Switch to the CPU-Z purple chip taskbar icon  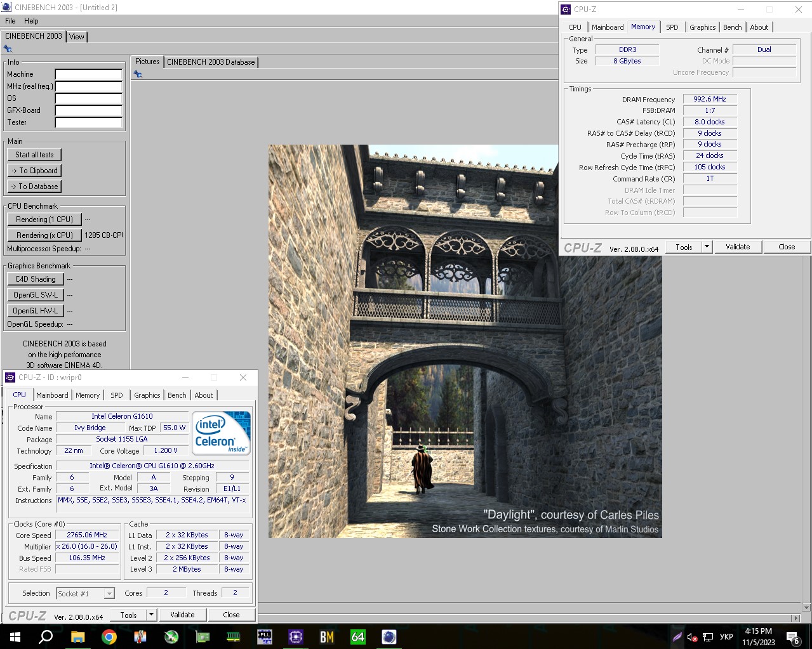296,636
